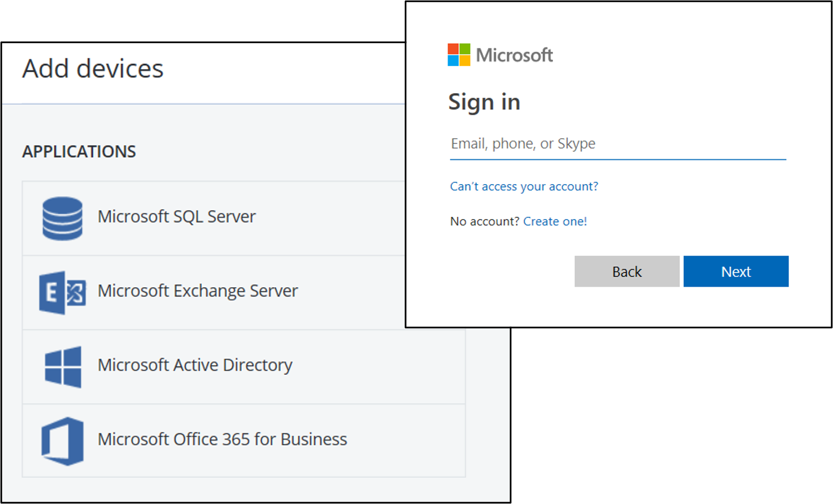Pick Microsoft Active Directory label
833x504 pixels.
click(x=195, y=365)
